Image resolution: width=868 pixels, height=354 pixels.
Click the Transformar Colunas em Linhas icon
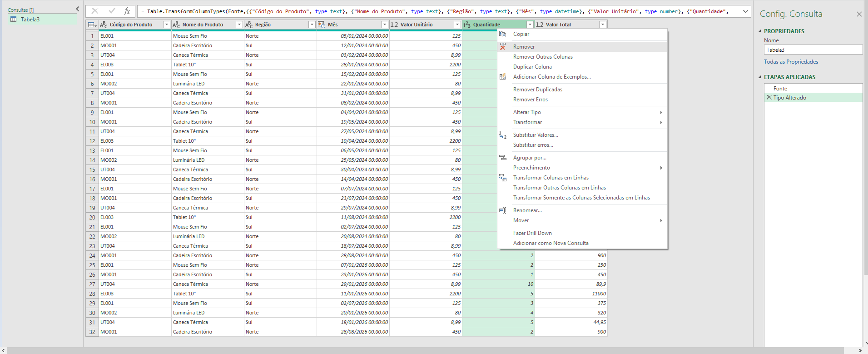503,178
